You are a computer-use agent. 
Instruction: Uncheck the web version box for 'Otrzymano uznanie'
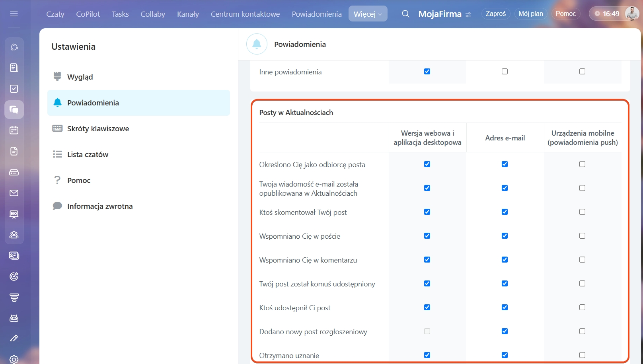pyautogui.click(x=427, y=355)
